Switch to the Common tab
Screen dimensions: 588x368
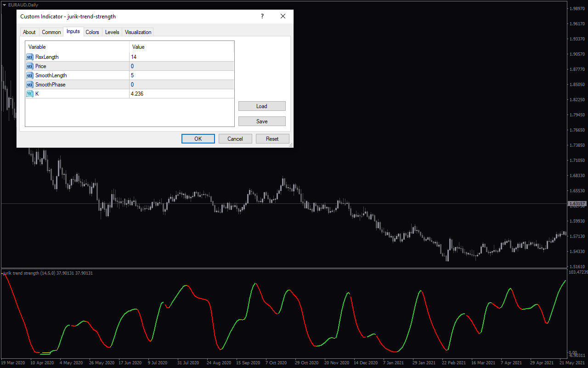click(x=51, y=32)
